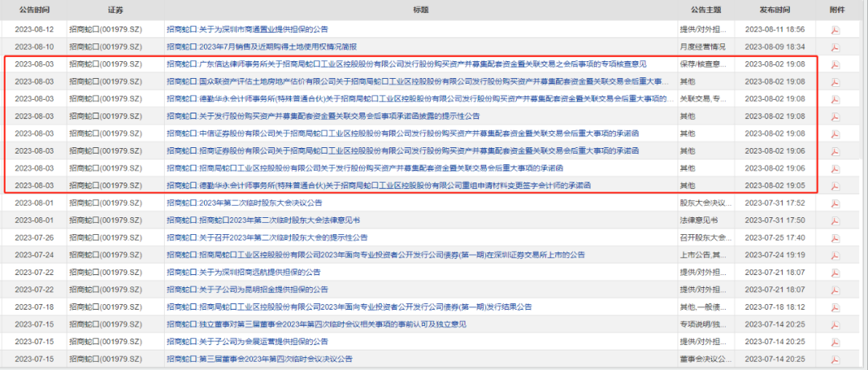Select date cell 2023-08-12
Viewport: 868px width, 370px height.
[x=35, y=30]
